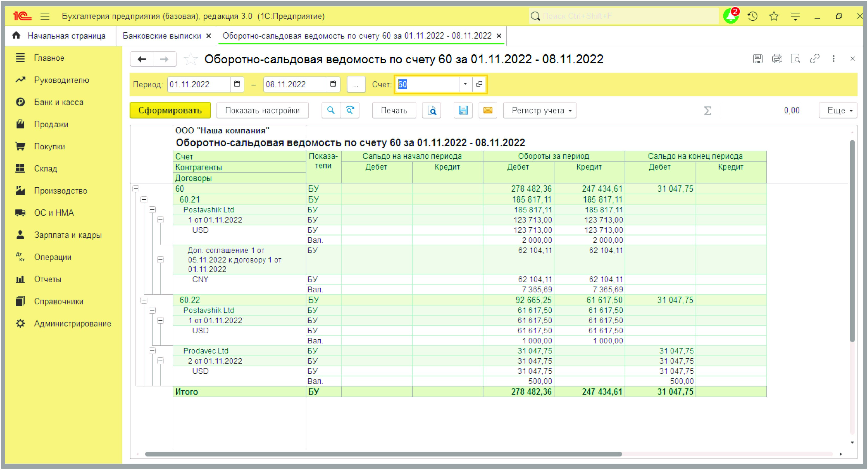Open document preview toolbar icon
Viewport: 868px width, 470px height.
pyautogui.click(x=432, y=110)
